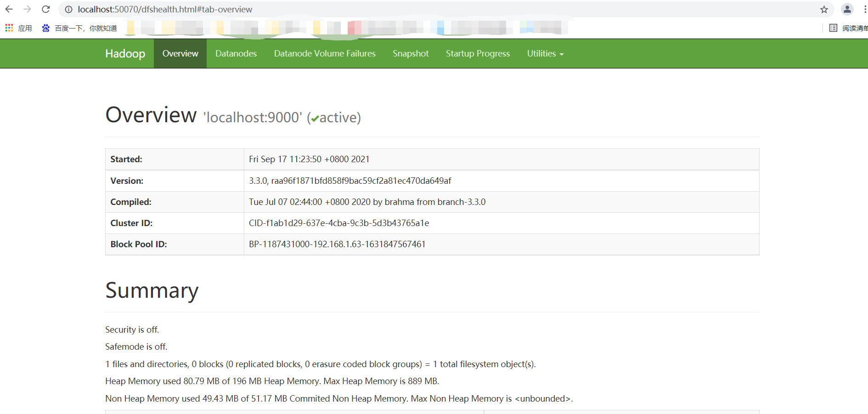The height and width of the screenshot is (414, 868).
Task: Bookmark this page using the star icon
Action: coord(823,9)
